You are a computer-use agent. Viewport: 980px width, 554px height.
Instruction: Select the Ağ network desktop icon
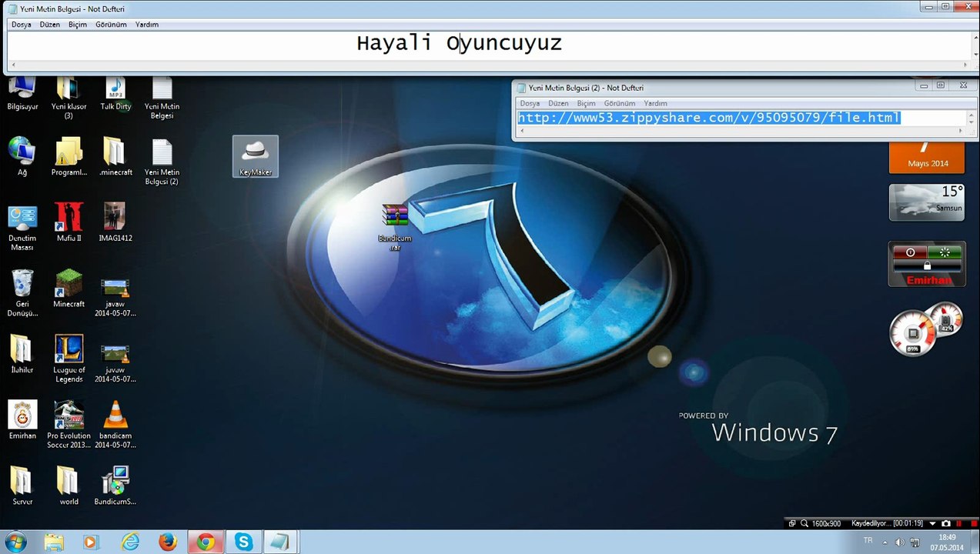point(22,157)
